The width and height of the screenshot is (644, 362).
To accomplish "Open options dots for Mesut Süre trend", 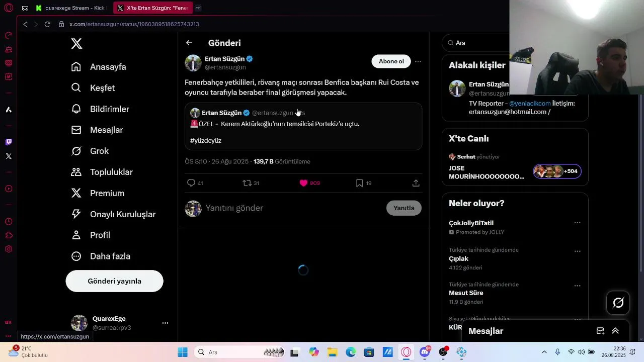I will click(577, 286).
